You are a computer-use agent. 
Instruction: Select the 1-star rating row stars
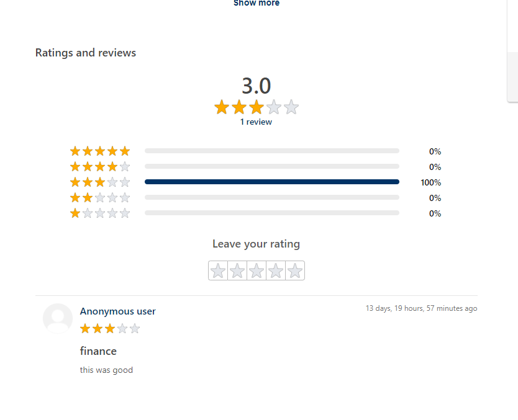(x=100, y=213)
